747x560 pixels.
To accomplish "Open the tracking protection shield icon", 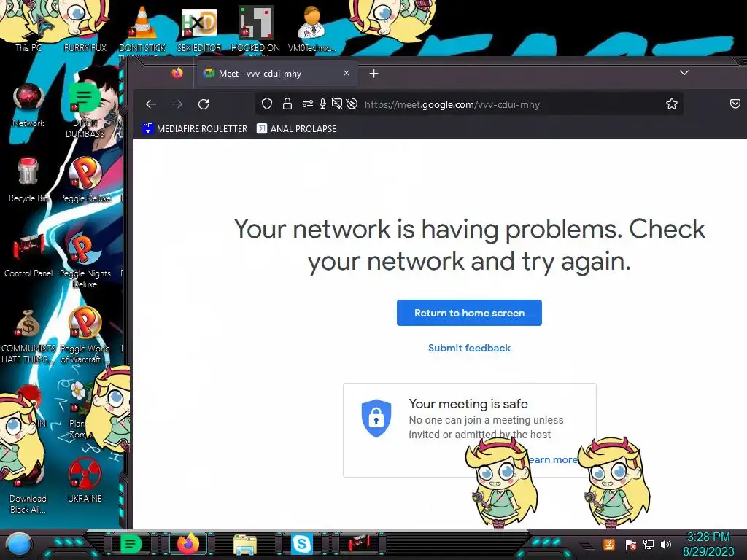I will (x=267, y=104).
